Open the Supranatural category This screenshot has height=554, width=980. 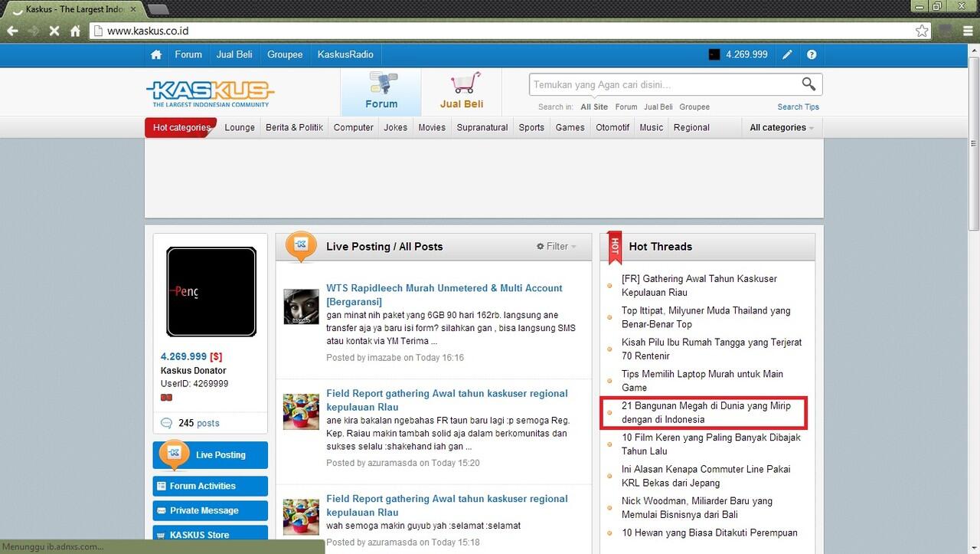click(482, 127)
